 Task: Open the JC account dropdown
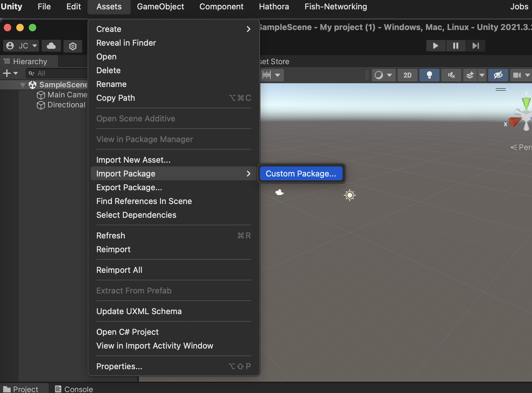[21, 46]
